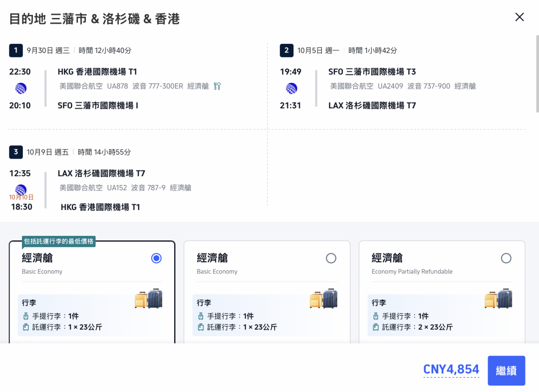This screenshot has height=392, width=539.
Task: Click the vertical scrollbar on the right
Action: pos(538,74)
